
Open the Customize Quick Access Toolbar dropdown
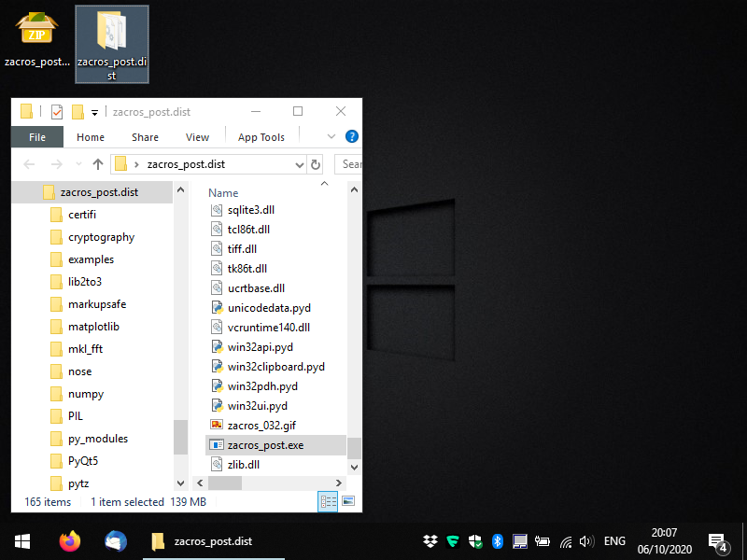pos(94,113)
